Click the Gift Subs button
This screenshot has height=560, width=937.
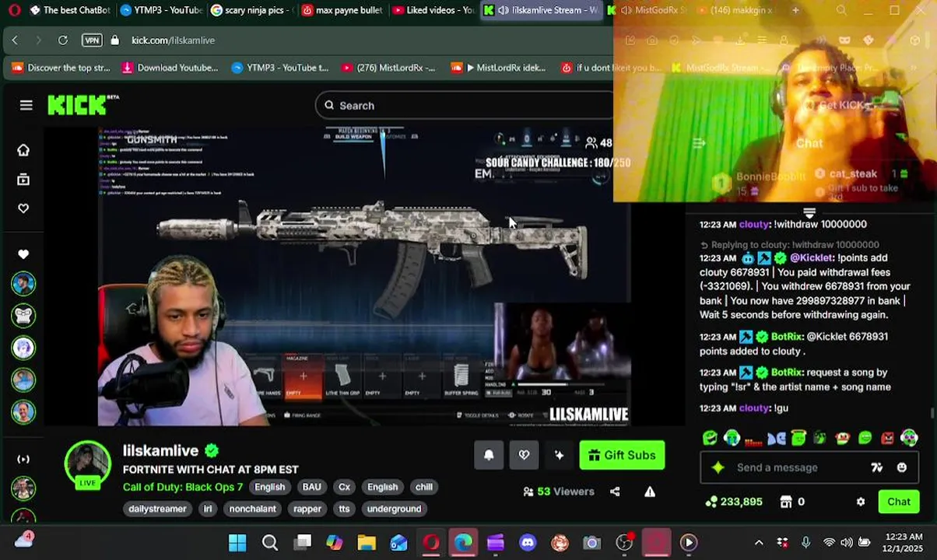pos(622,455)
